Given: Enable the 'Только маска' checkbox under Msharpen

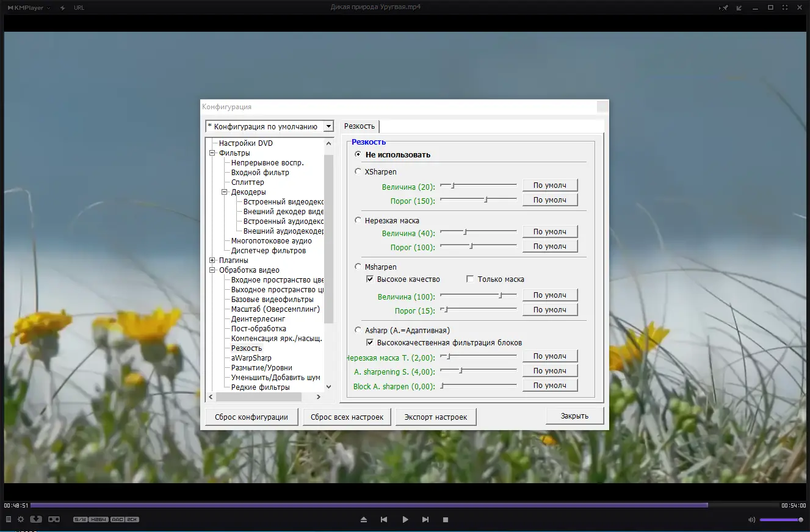Looking at the screenshot, I should [470, 279].
